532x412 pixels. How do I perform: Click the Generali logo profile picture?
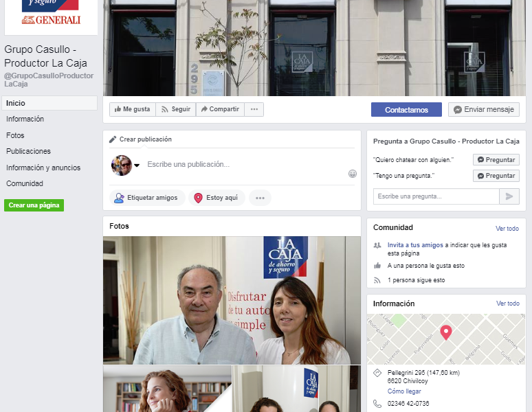tap(51, 17)
